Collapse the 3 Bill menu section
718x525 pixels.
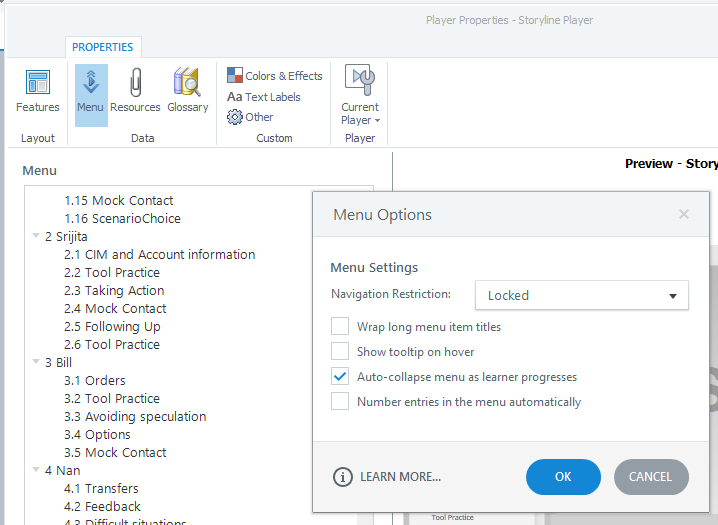pyautogui.click(x=36, y=363)
